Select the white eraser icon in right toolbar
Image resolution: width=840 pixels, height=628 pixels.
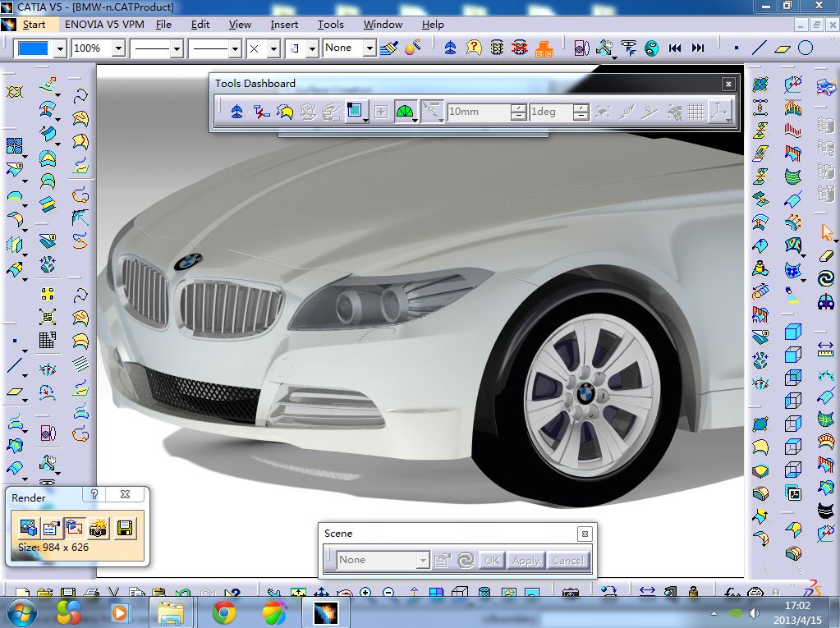(x=827, y=256)
